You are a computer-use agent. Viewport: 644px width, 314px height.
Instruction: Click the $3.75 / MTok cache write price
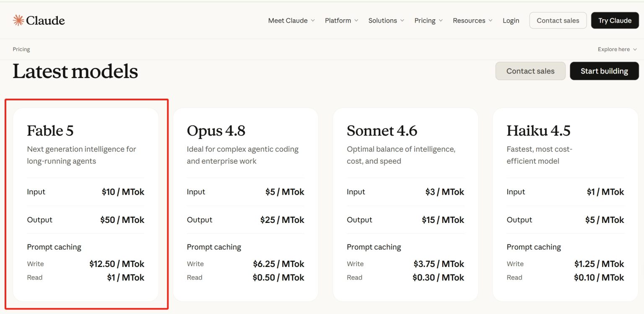click(439, 264)
